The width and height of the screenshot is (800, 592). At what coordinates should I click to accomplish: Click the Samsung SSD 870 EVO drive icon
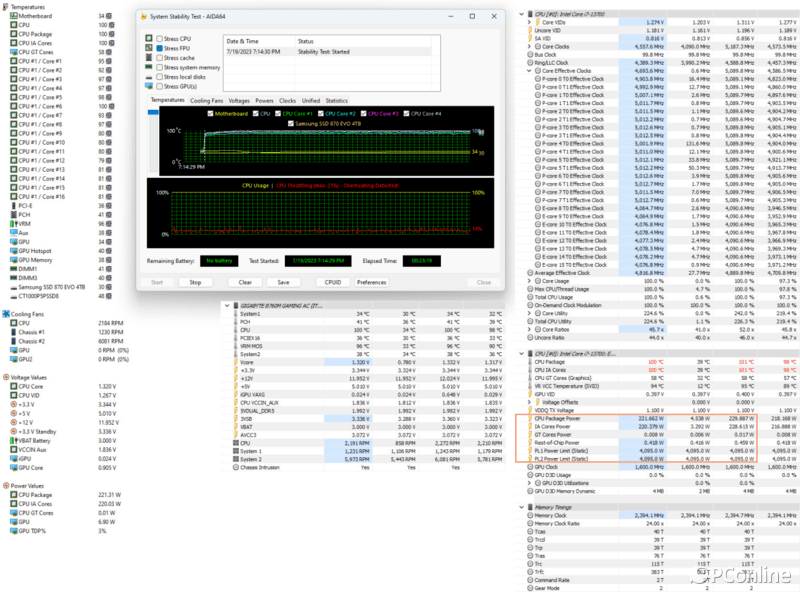(14, 287)
